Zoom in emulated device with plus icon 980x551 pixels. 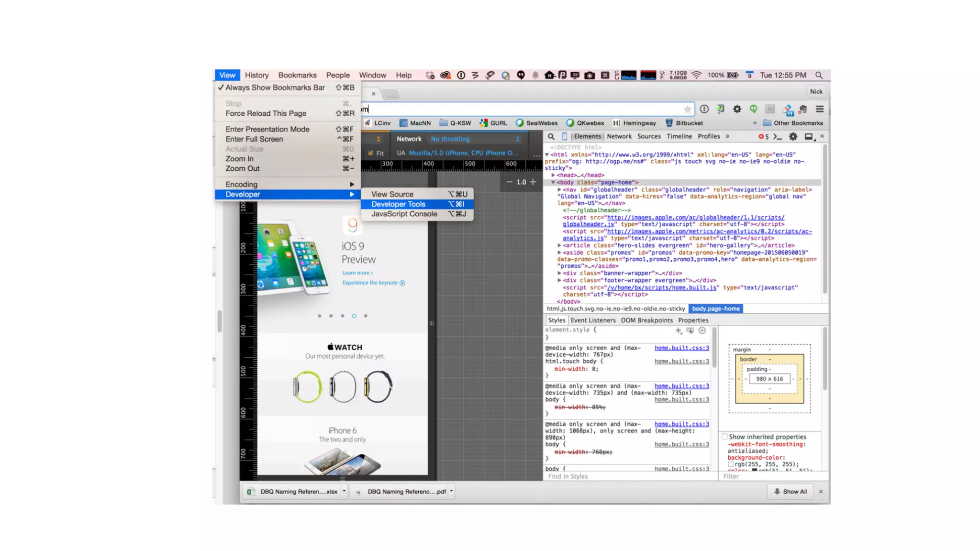533,182
